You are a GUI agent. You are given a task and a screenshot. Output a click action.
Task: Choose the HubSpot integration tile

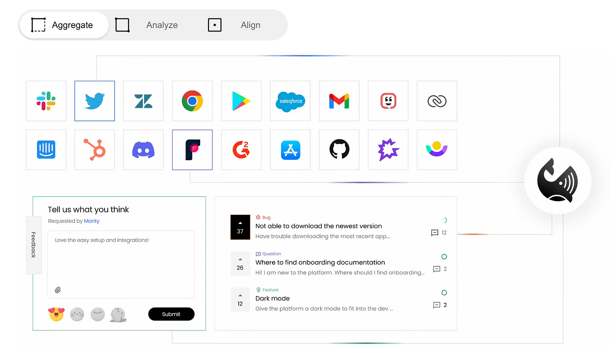[x=95, y=150]
